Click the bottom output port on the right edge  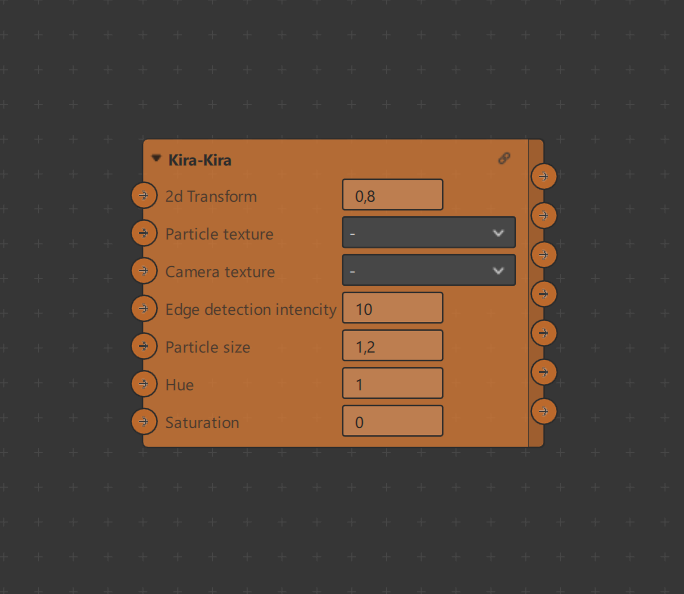544,411
